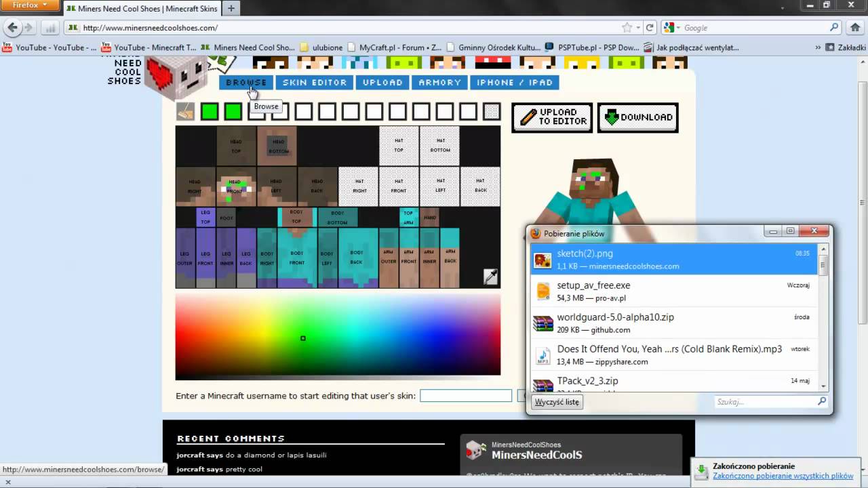
Task: Click the Reload page button
Action: 650,28
